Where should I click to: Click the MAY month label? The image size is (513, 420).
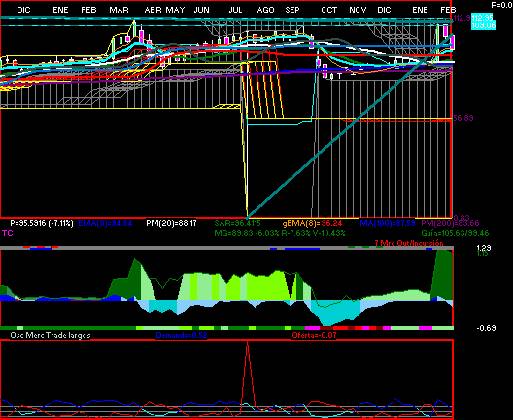pos(175,10)
